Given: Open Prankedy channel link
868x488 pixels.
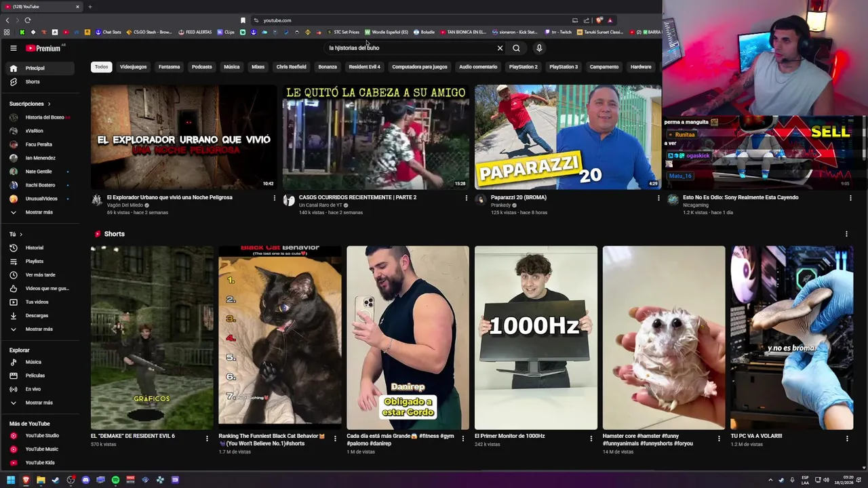Looking at the screenshot, I should (501, 205).
